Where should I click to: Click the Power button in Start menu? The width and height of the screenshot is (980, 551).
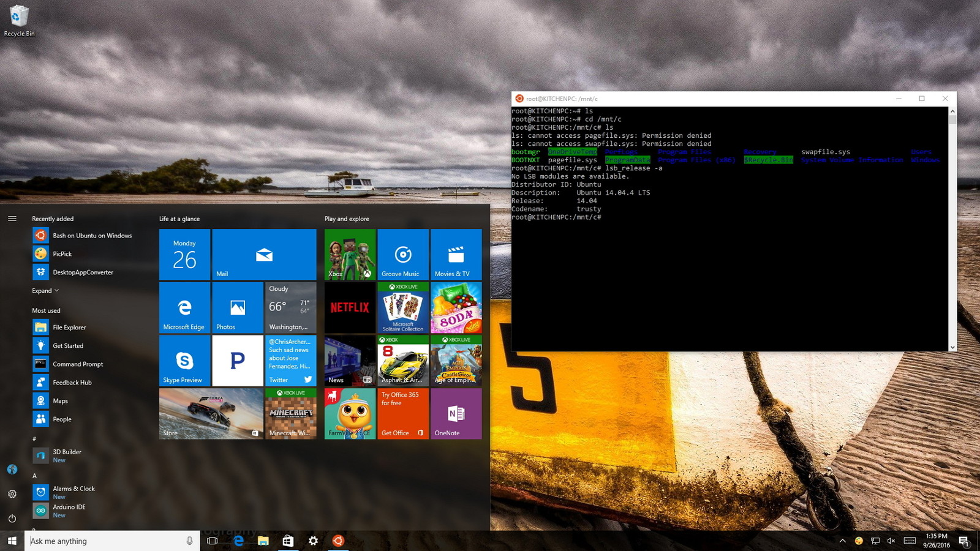12,517
